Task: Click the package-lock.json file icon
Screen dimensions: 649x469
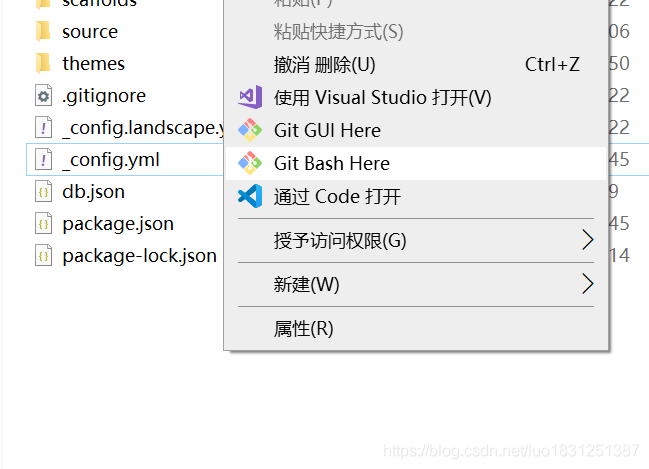Action: (x=43, y=255)
